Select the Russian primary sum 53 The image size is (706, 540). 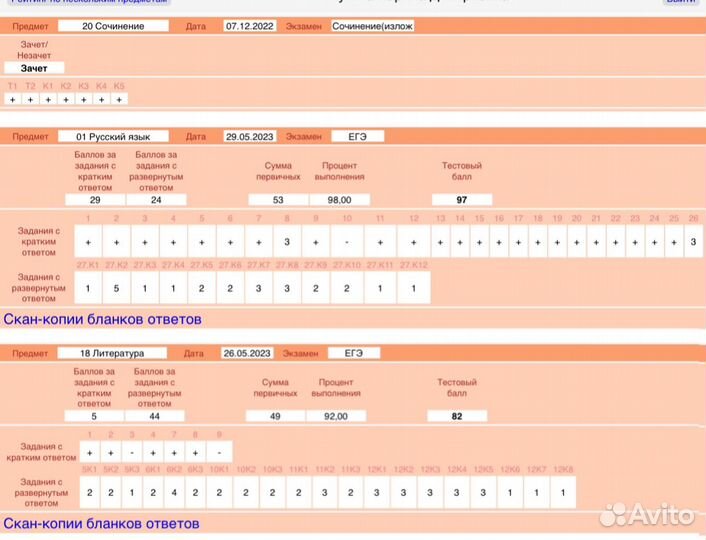[278, 200]
